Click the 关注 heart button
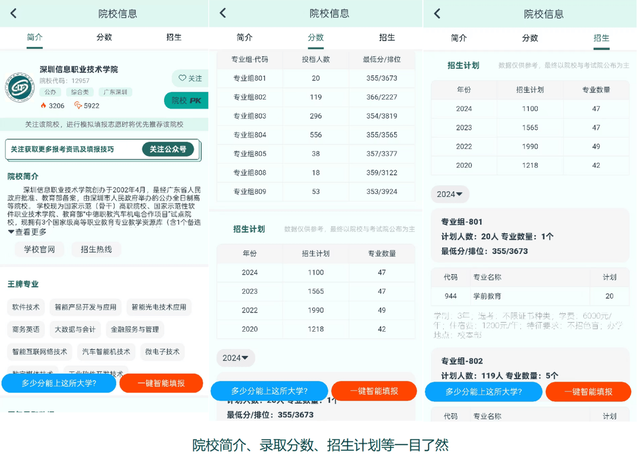 coord(190,78)
